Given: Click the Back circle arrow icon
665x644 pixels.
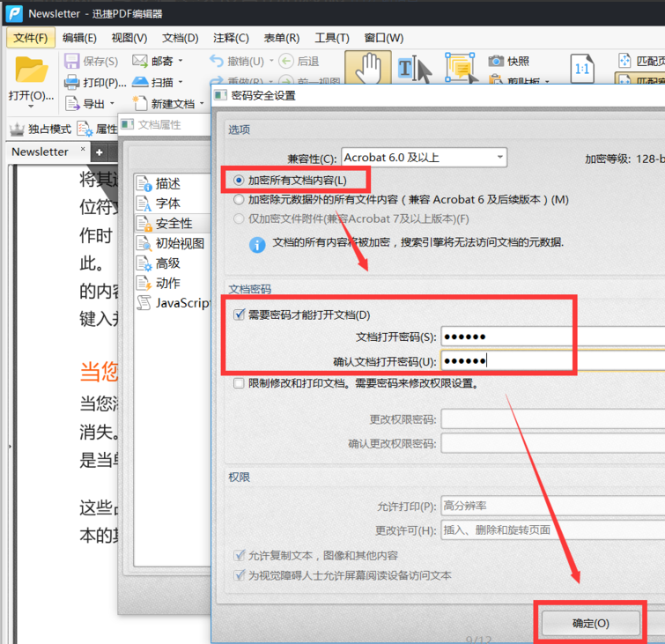Looking at the screenshot, I should tap(286, 61).
